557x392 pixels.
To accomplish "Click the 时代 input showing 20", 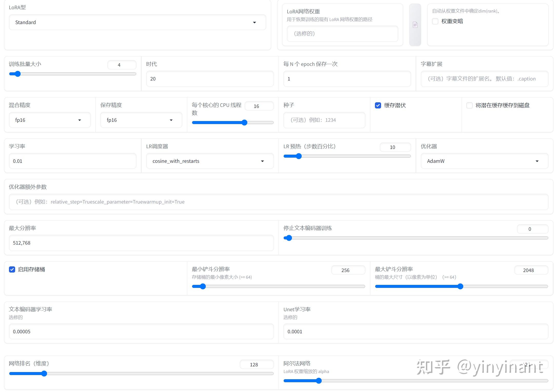I will click(210, 79).
